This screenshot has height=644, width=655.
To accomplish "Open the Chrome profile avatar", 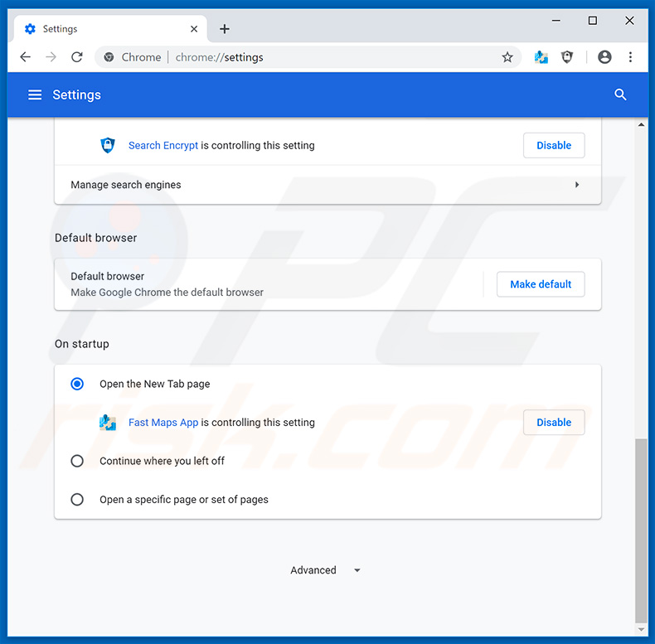I will coord(604,57).
